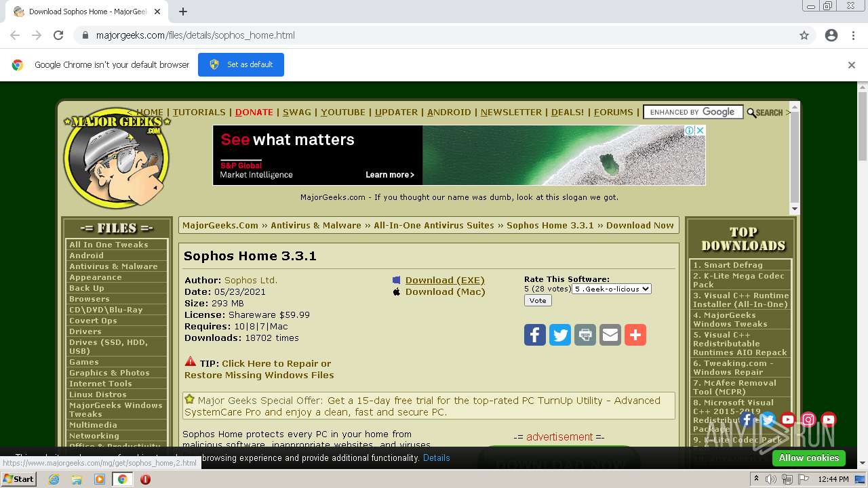This screenshot has width=868, height=488.
Task: Open Chrome three-dot menu
Action: [x=853, y=35]
